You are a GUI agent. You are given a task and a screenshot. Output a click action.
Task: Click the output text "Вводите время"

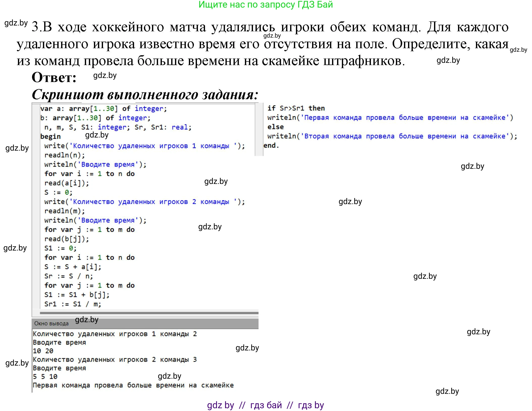(x=59, y=342)
